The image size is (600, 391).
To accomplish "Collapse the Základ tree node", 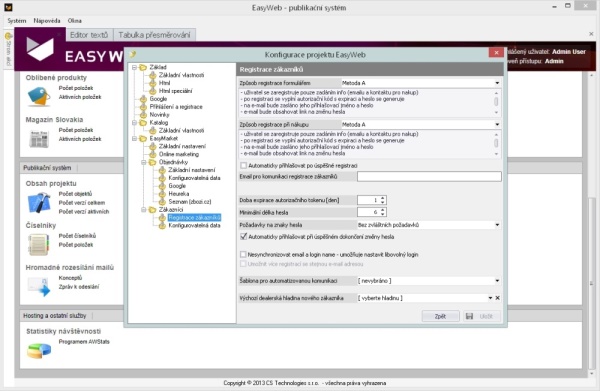I will pos(134,67).
